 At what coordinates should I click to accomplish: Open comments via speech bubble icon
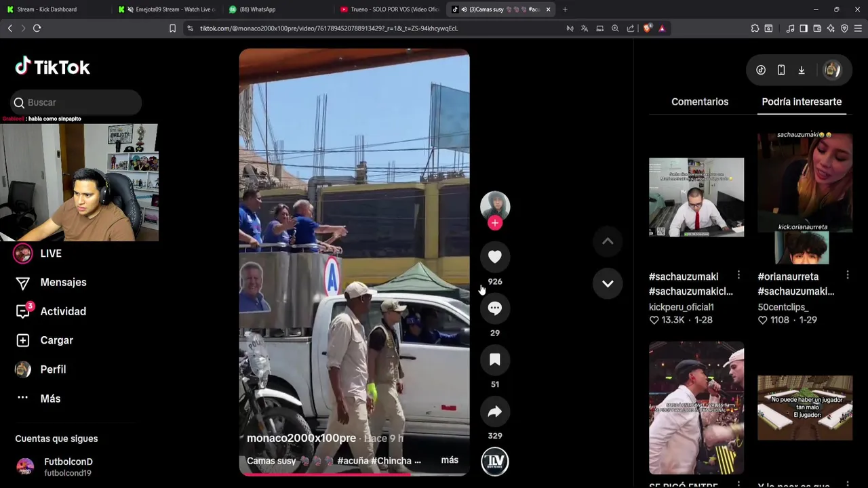click(x=495, y=308)
